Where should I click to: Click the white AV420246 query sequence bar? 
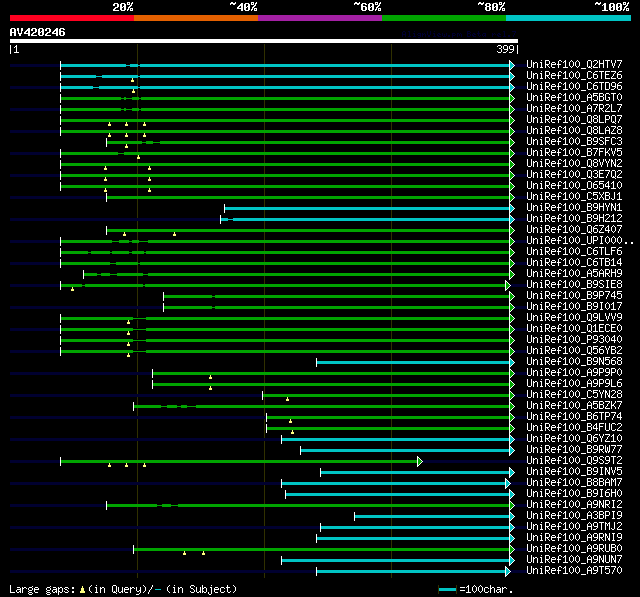(264, 41)
